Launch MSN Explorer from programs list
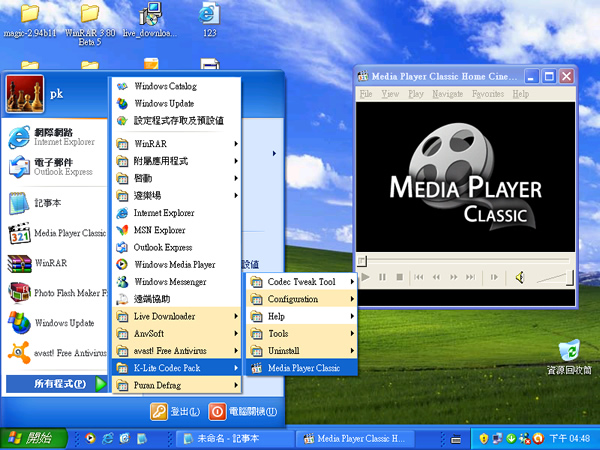This screenshot has width=600, height=450. 177,230
